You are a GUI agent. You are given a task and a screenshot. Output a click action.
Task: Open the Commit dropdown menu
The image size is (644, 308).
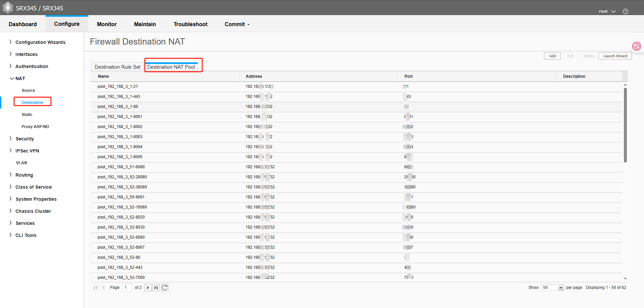pyautogui.click(x=237, y=24)
